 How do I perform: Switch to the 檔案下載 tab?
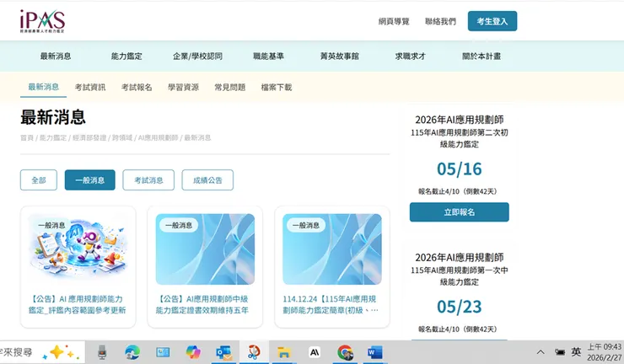pos(277,87)
